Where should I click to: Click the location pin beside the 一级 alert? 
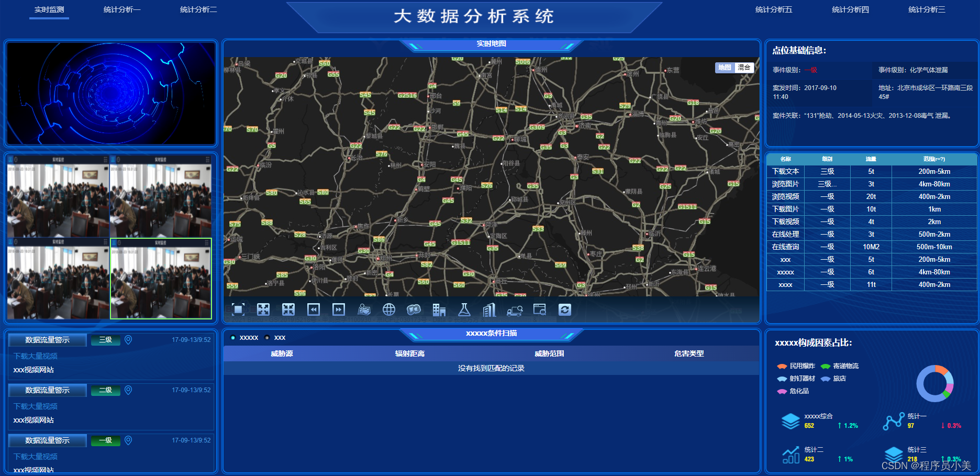[x=128, y=440]
